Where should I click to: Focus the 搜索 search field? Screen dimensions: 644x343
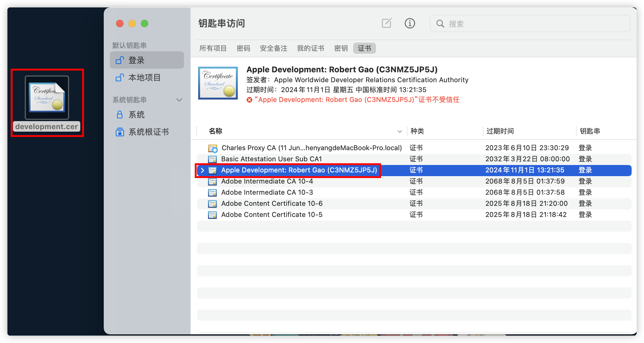(530, 24)
